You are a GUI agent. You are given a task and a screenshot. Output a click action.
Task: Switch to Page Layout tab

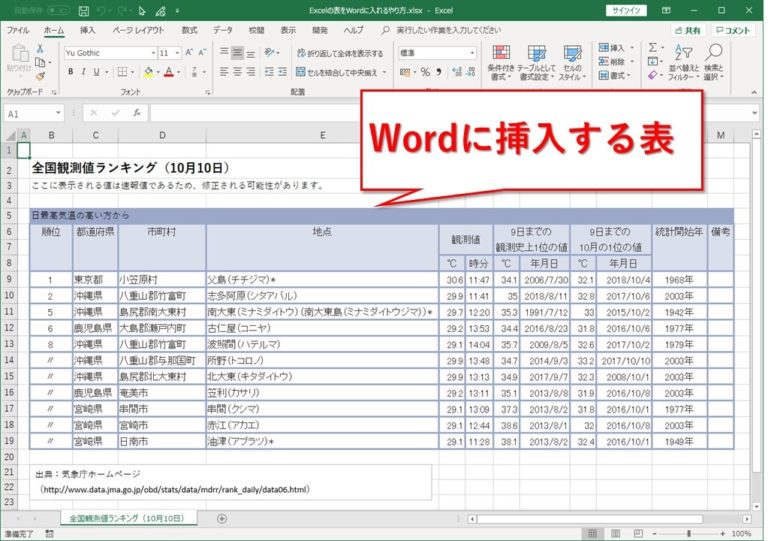139,30
